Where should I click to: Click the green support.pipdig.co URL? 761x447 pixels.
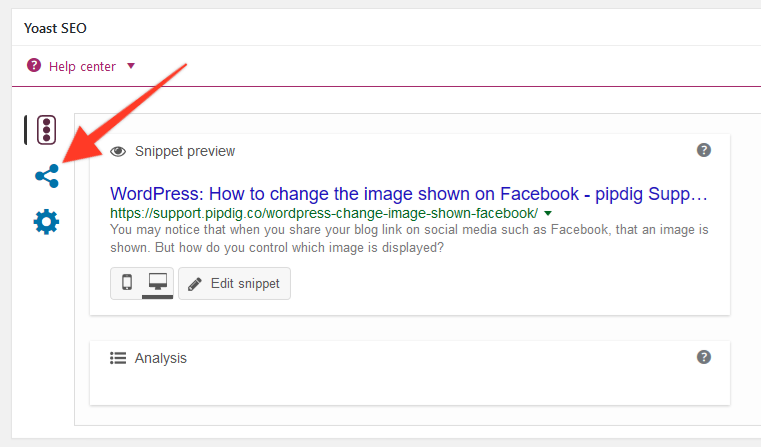324,214
